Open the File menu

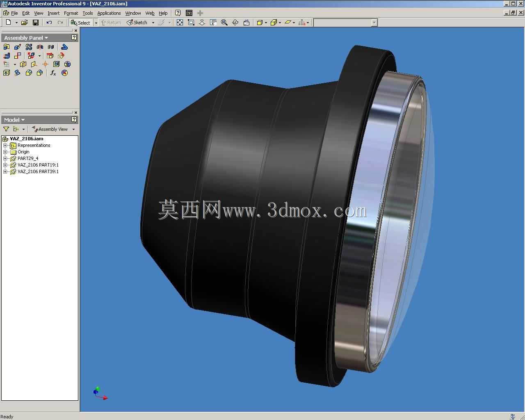point(14,13)
